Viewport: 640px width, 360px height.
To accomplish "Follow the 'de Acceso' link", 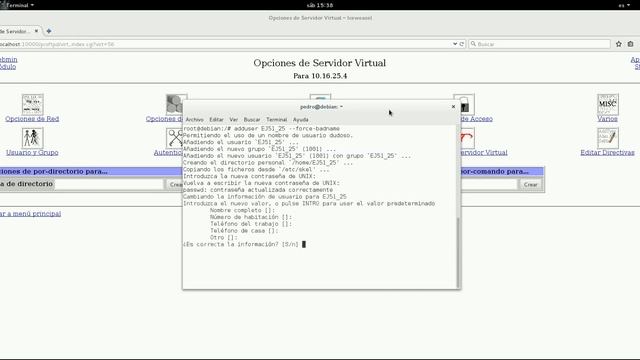I will click(x=477, y=119).
